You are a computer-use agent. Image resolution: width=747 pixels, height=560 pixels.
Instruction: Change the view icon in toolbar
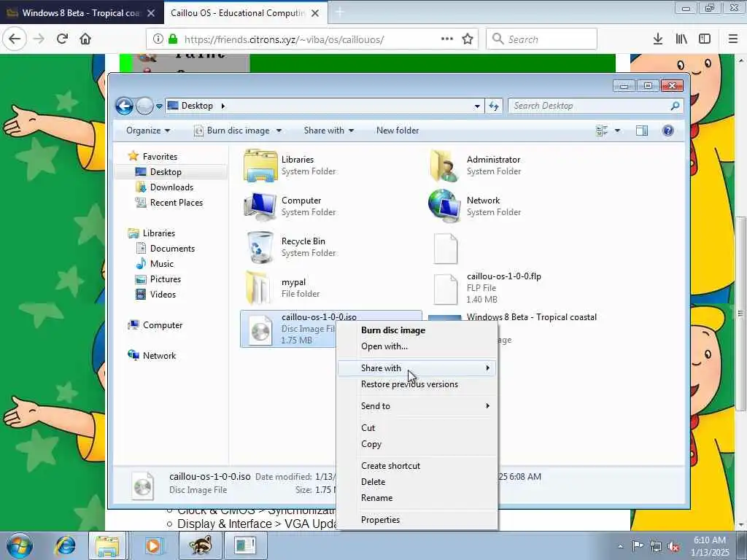[602, 131]
